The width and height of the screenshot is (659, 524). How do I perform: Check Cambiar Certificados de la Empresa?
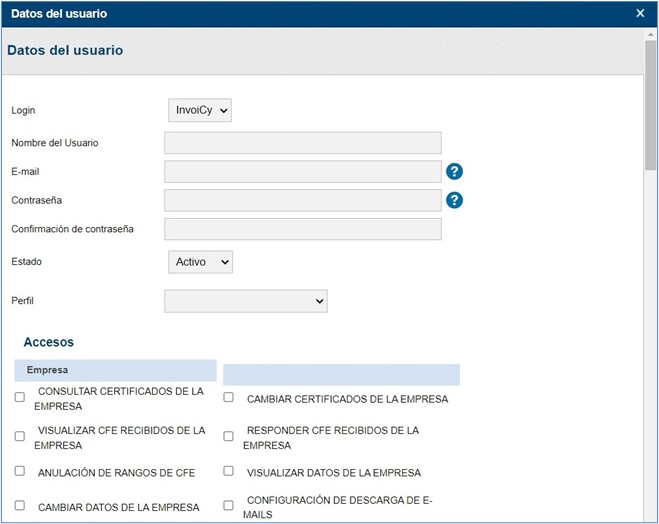tap(229, 397)
